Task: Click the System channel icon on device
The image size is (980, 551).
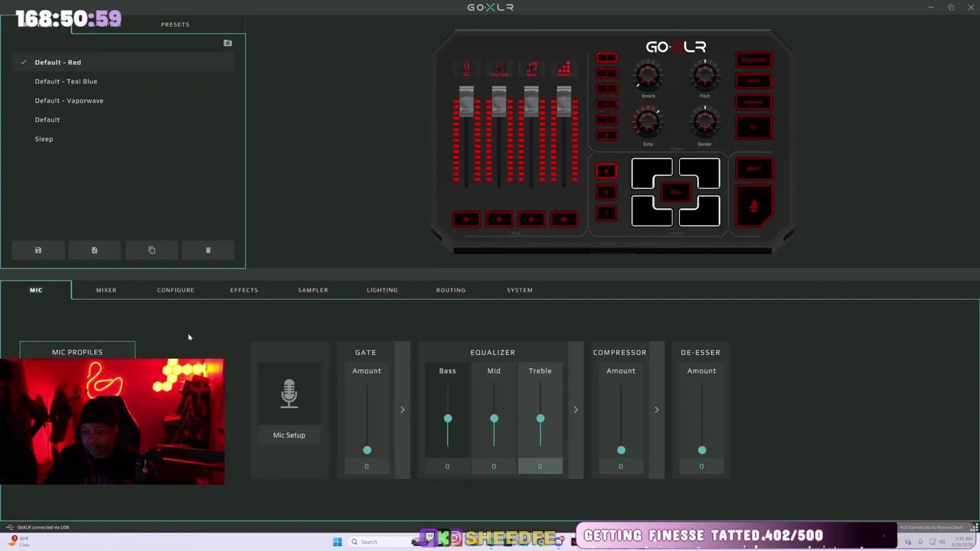Action: click(564, 69)
